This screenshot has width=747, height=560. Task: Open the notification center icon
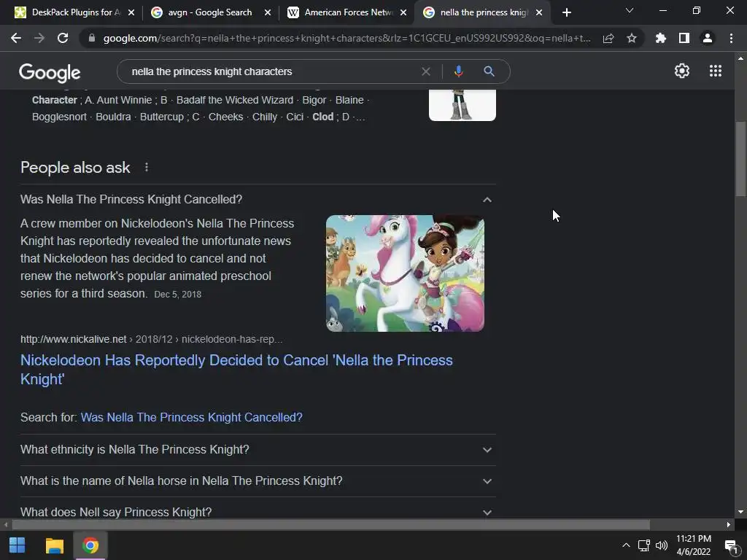tap(731, 545)
